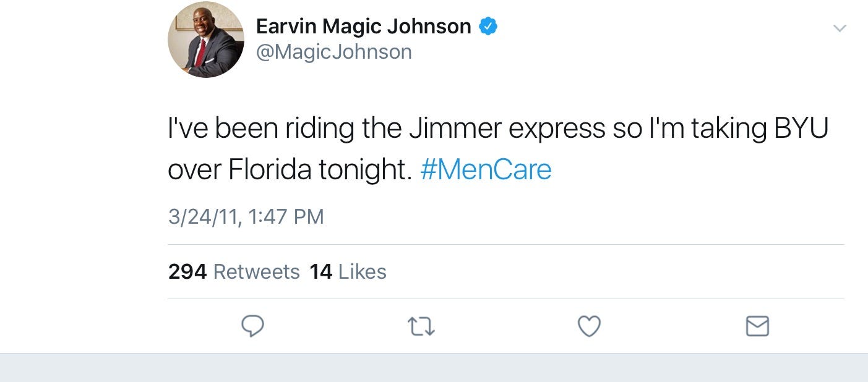Click the word "tonight." in the tweet
The height and width of the screenshot is (382, 868).
coord(365,169)
